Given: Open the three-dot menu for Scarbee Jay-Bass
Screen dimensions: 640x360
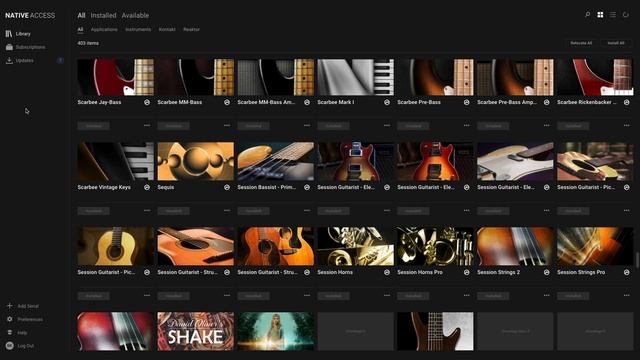Looking at the screenshot, I should tap(147, 125).
